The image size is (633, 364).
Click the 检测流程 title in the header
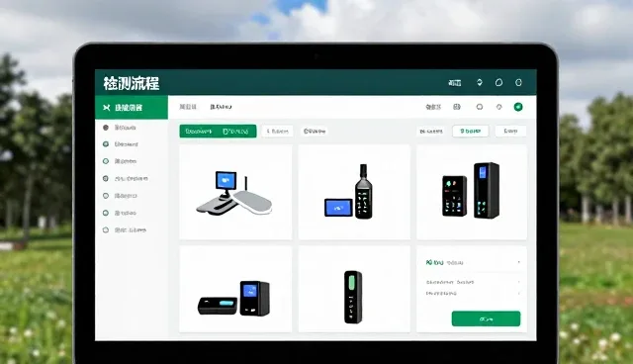pyautogui.click(x=132, y=83)
